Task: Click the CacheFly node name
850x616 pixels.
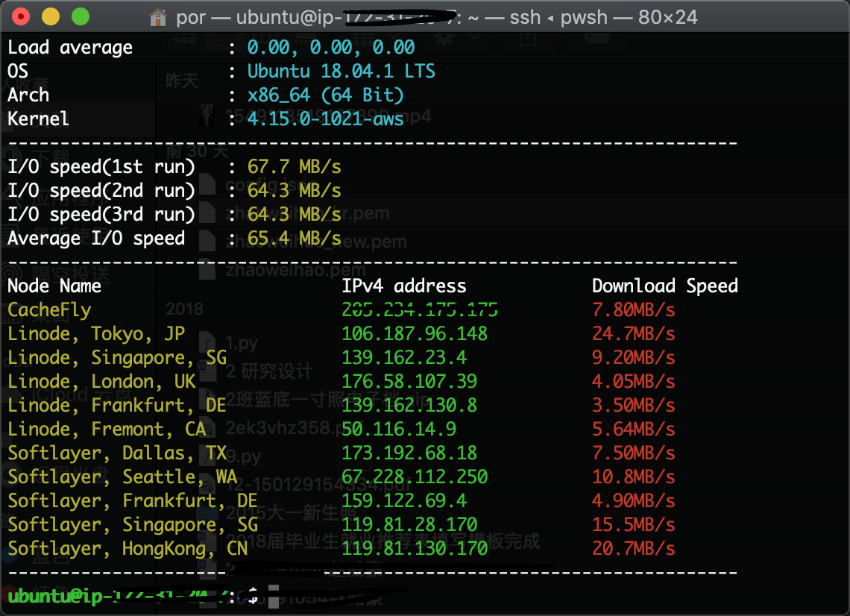Action: point(49,310)
